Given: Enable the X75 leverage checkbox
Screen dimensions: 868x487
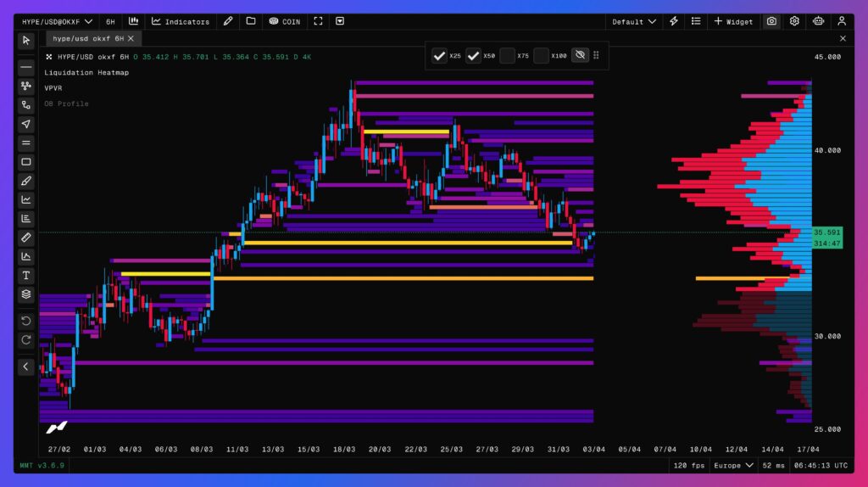Looking at the screenshot, I should 507,56.
